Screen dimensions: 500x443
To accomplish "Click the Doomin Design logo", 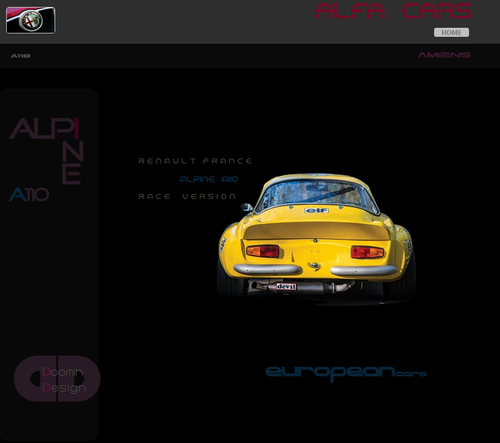I will (x=57, y=378).
